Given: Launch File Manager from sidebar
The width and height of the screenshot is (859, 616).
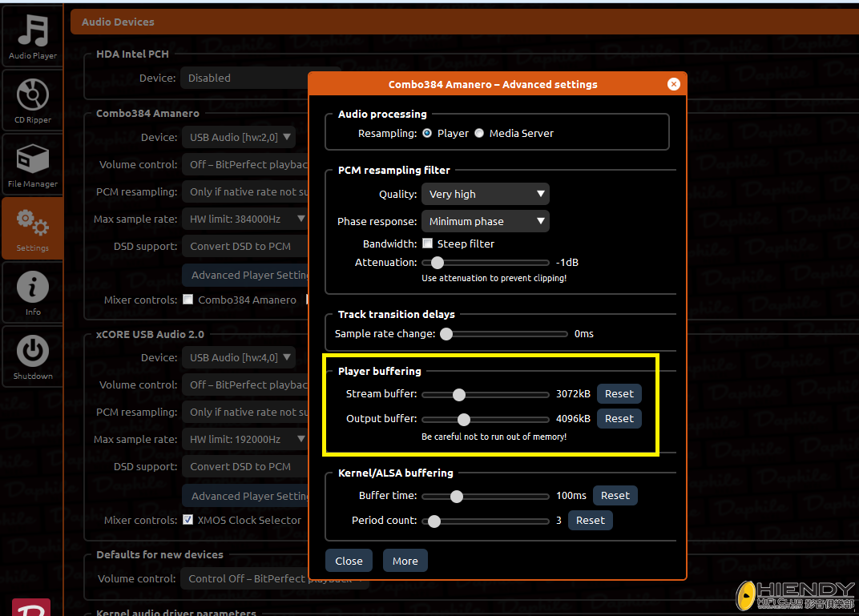Looking at the screenshot, I should click(x=33, y=164).
